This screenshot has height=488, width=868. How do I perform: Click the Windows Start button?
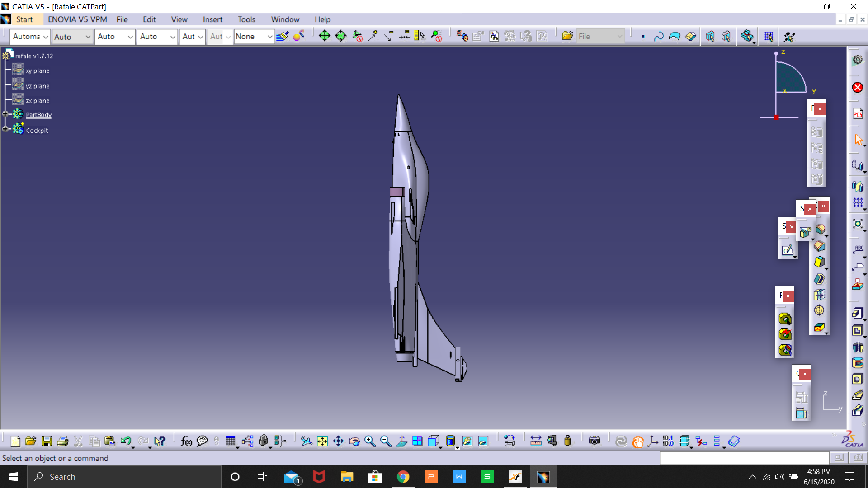click(14, 477)
